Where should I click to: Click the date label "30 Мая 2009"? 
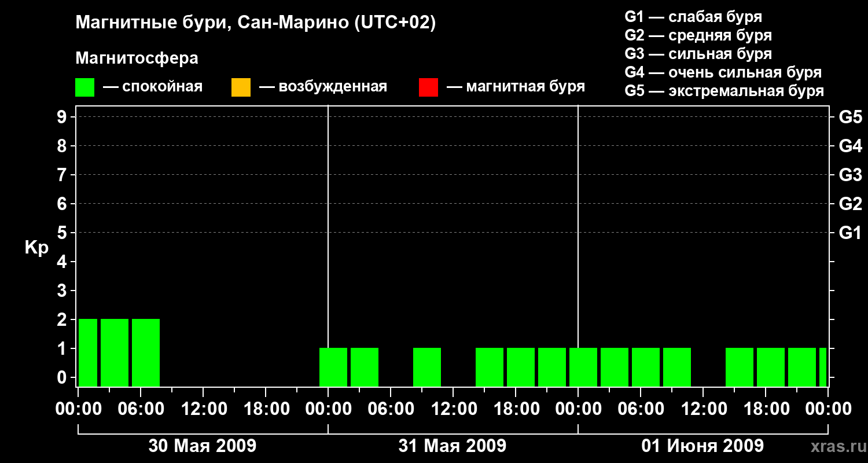point(203,446)
